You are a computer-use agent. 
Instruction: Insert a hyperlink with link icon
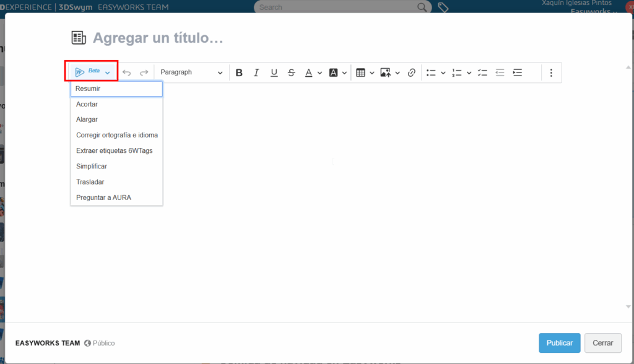click(411, 72)
